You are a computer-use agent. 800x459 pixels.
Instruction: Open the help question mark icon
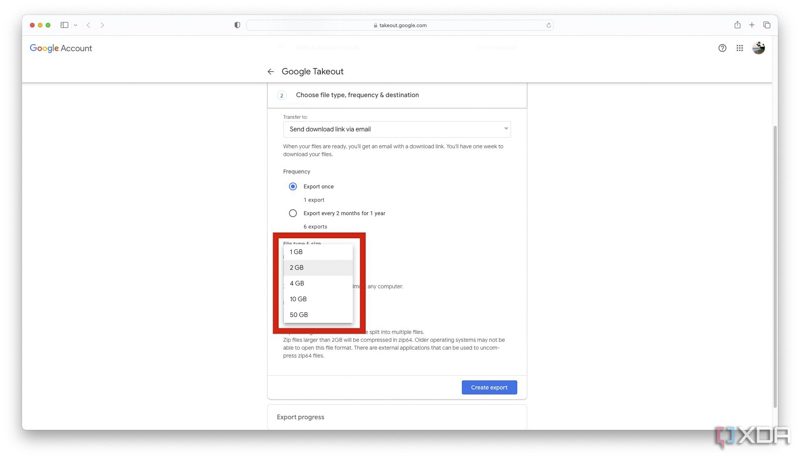pyautogui.click(x=722, y=48)
